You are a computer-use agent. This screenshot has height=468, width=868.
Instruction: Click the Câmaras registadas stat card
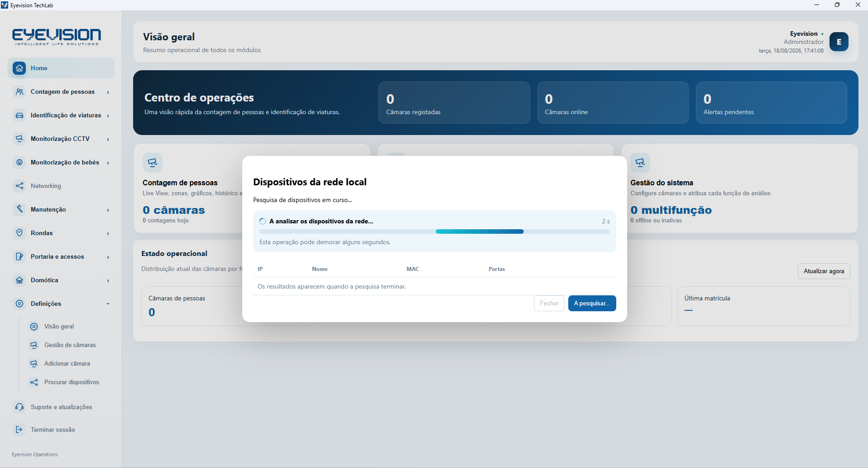pos(454,102)
